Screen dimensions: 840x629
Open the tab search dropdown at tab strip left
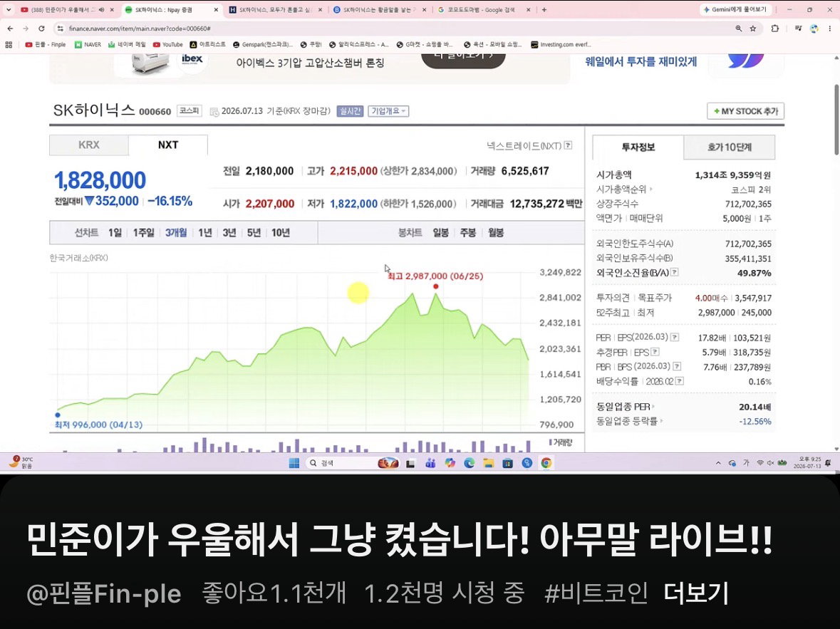9,10
